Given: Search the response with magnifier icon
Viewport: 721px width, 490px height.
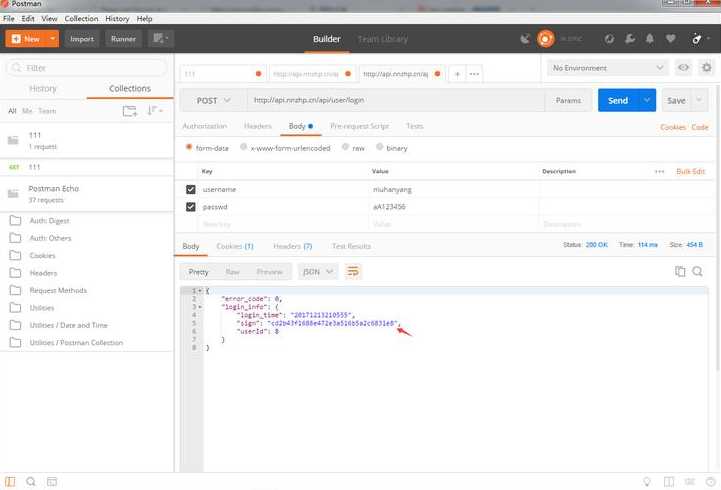Looking at the screenshot, I should coord(698,272).
